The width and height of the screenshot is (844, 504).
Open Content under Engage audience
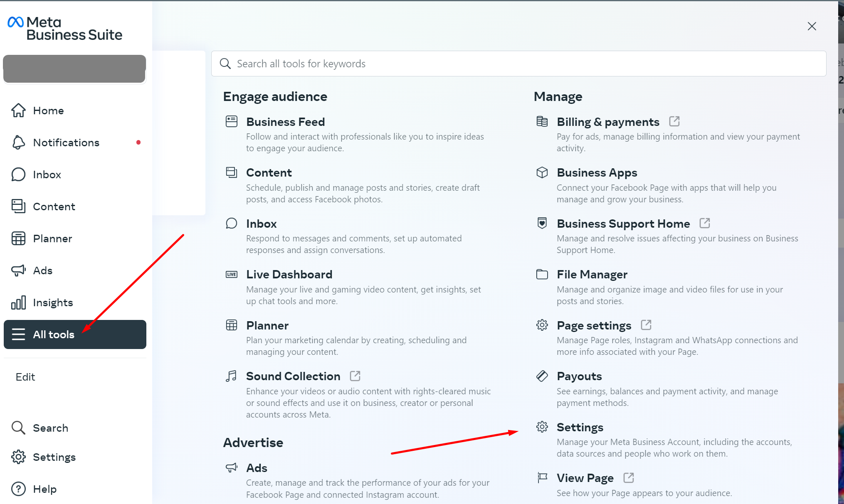coord(269,172)
